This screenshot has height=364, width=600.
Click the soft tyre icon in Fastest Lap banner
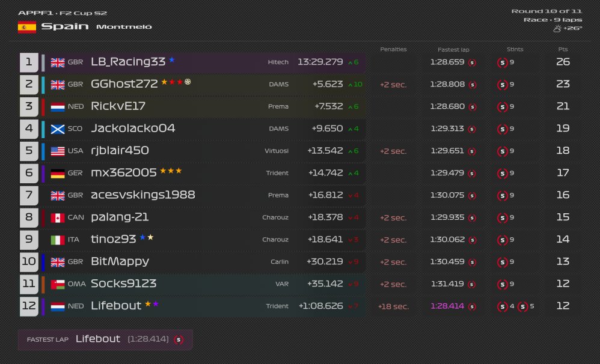pyautogui.click(x=179, y=339)
